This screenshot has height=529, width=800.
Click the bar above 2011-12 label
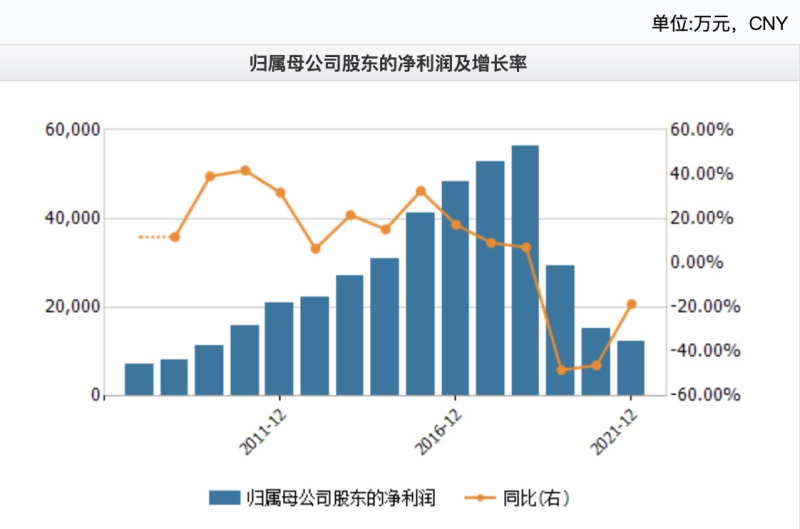pyautogui.click(x=279, y=349)
